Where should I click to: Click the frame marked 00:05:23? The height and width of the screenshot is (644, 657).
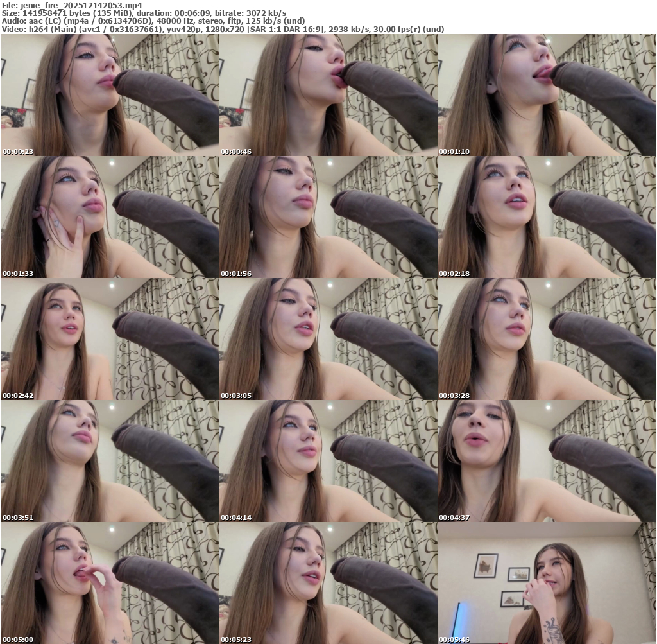328,583
